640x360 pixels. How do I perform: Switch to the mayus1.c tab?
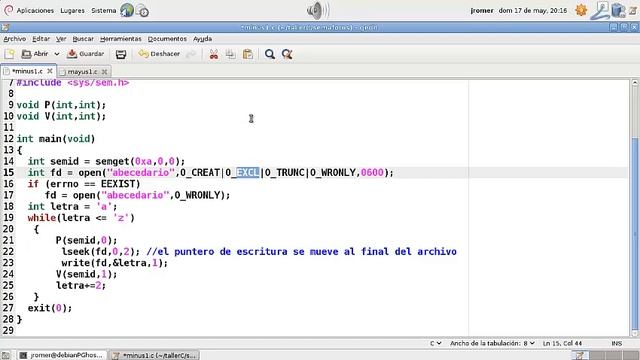pos(82,71)
